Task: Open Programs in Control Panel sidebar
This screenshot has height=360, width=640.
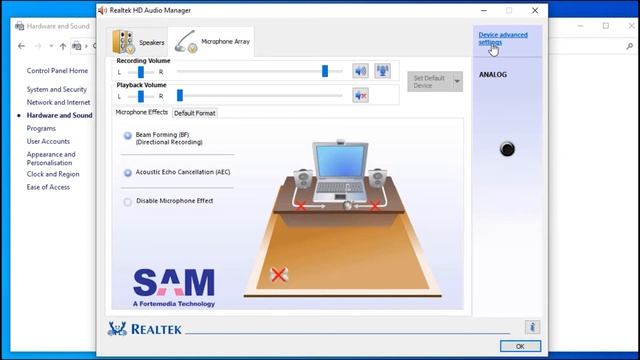Action: [x=41, y=128]
